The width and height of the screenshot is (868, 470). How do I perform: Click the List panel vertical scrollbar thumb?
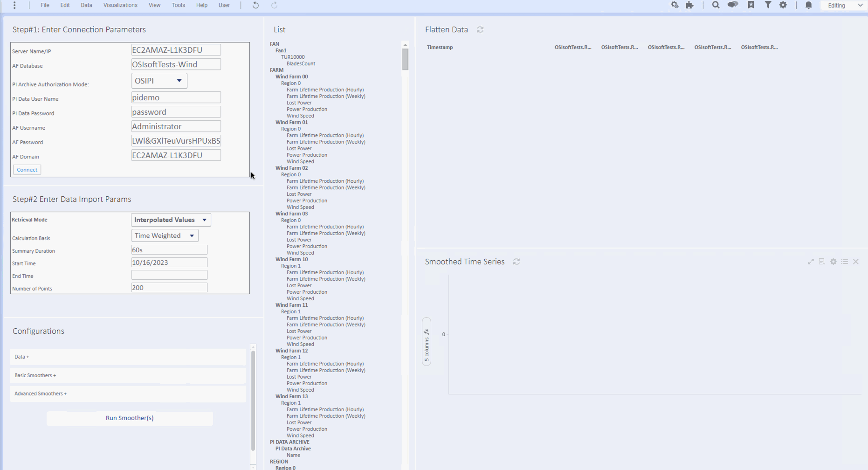point(405,59)
